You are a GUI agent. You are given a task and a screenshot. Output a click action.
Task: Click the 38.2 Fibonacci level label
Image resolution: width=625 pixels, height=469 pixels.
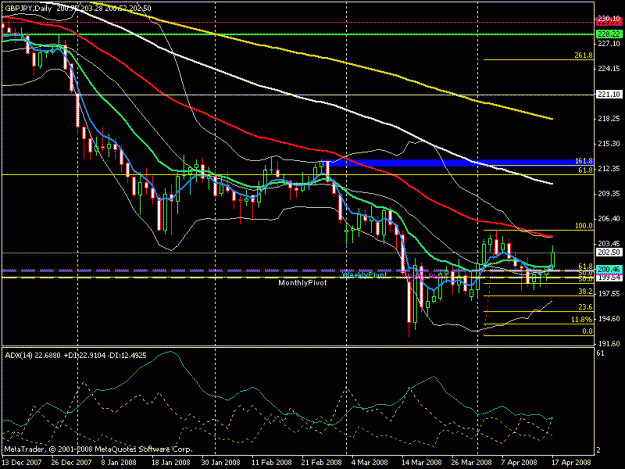585,291
